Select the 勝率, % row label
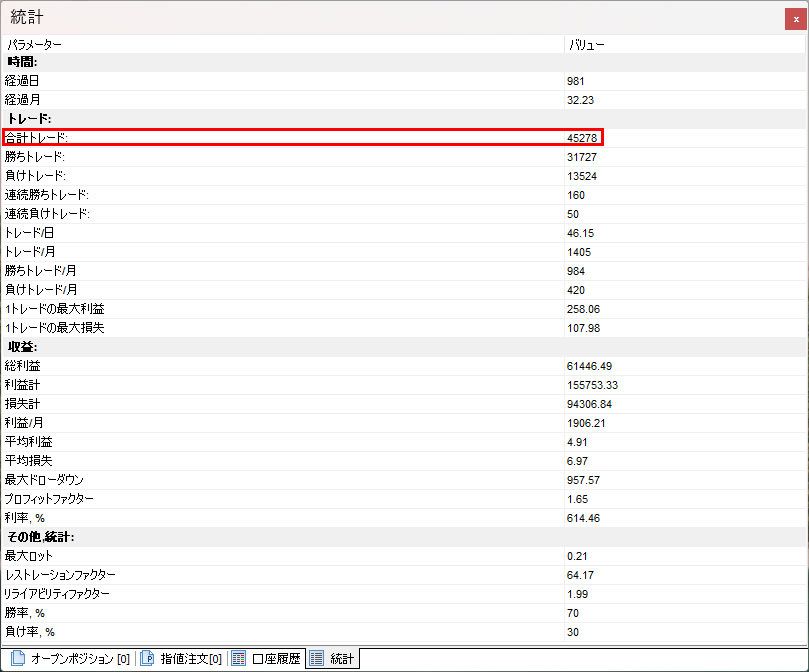 tap(25, 613)
